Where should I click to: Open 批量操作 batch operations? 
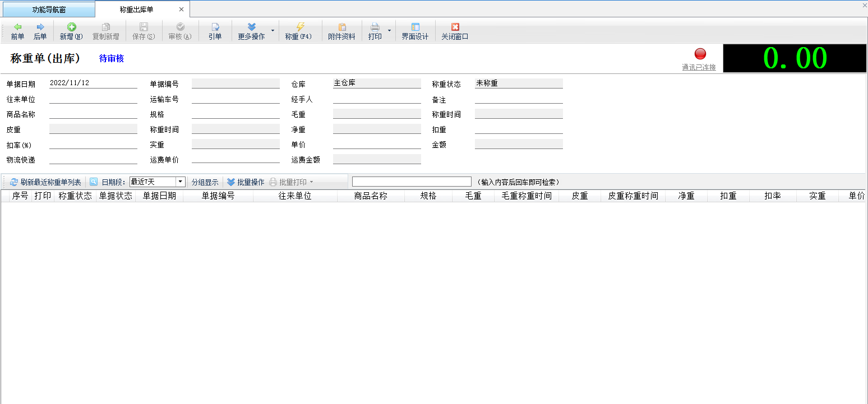(x=246, y=182)
